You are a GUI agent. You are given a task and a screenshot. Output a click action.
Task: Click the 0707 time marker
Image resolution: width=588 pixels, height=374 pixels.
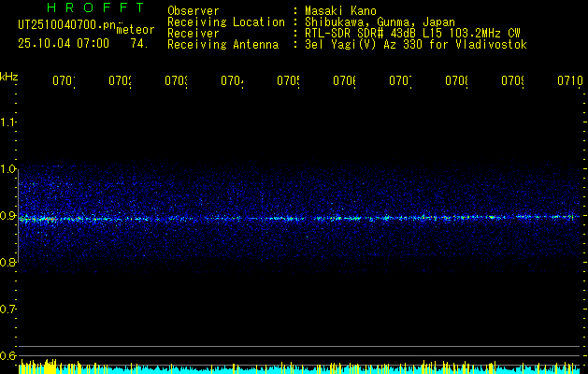400,81
